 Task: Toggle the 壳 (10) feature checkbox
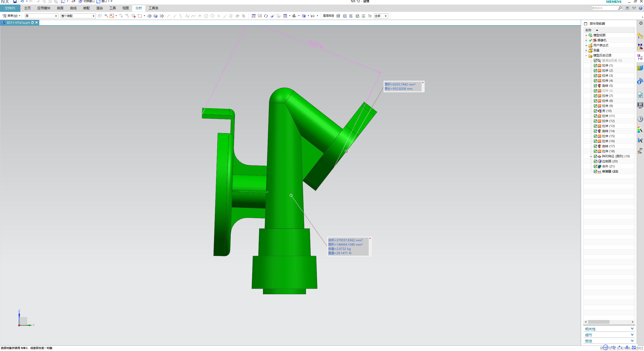point(595,111)
